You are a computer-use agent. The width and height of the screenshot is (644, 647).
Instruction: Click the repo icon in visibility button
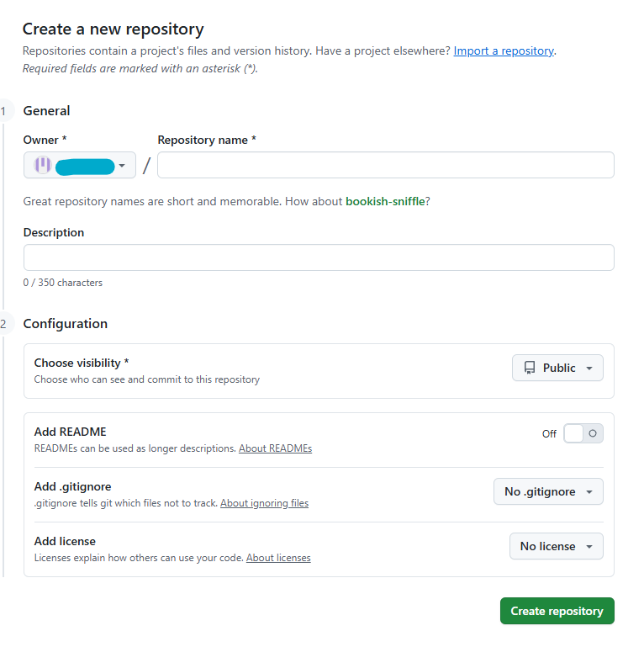pyautogui.click(x=530, y=368)
